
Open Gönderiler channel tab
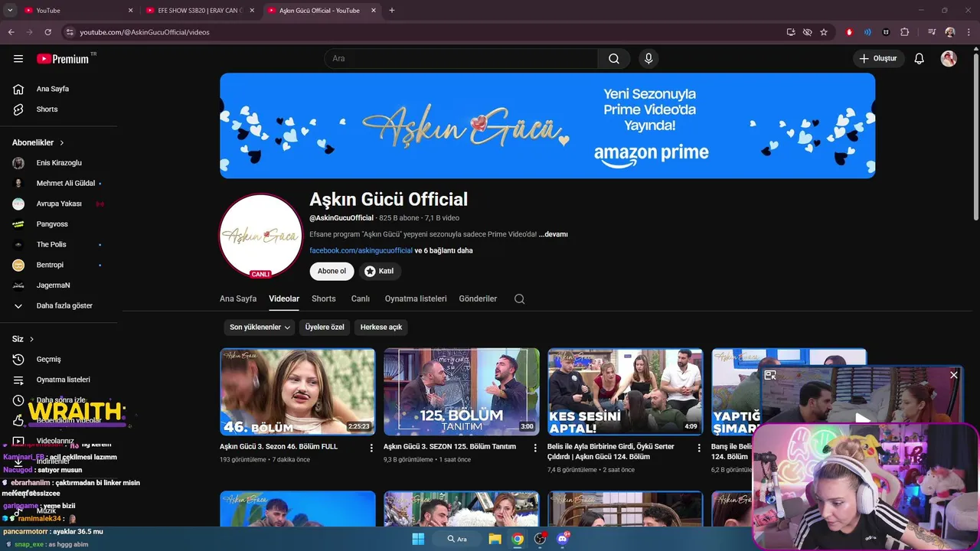[x=478, y=298]
